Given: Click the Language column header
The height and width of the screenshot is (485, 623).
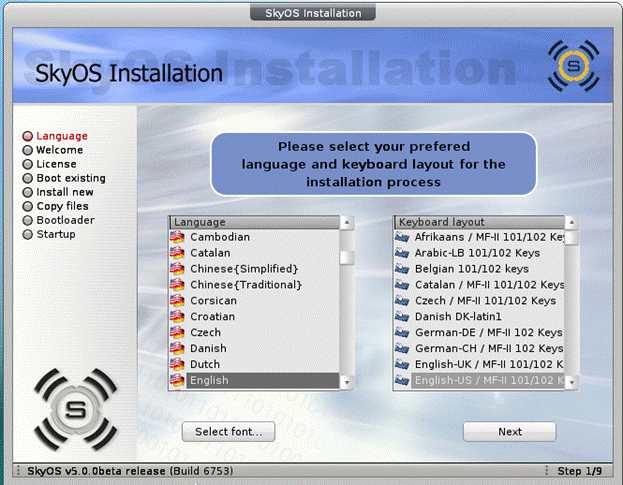Looking at the screenshot, I should click(255, 222).
